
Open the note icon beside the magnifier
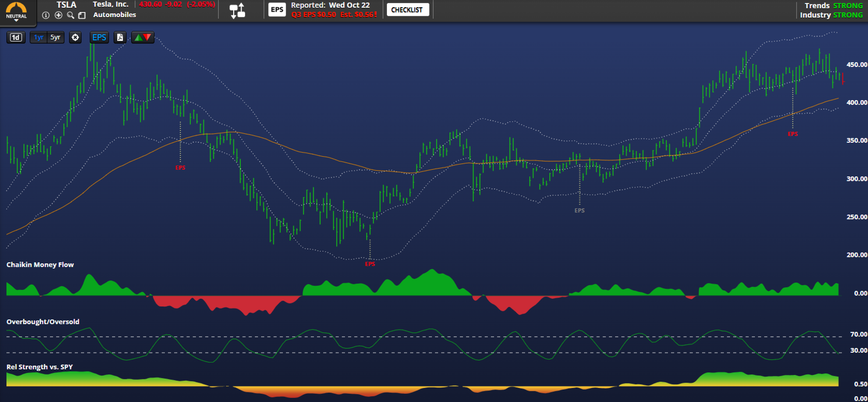(82, 15)
